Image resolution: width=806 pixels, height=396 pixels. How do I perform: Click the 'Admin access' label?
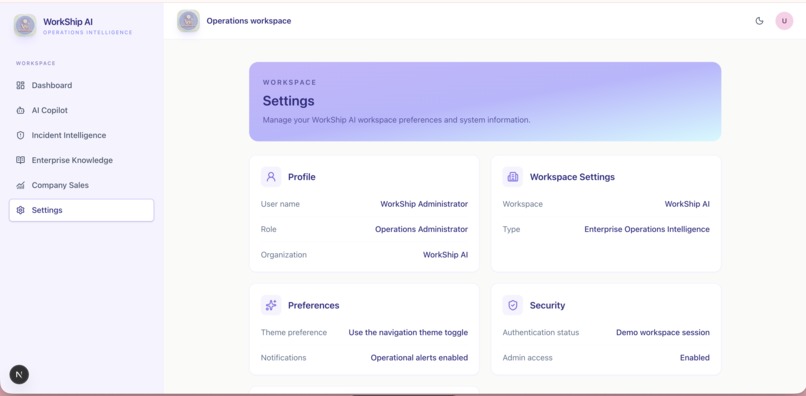point(527,358)
